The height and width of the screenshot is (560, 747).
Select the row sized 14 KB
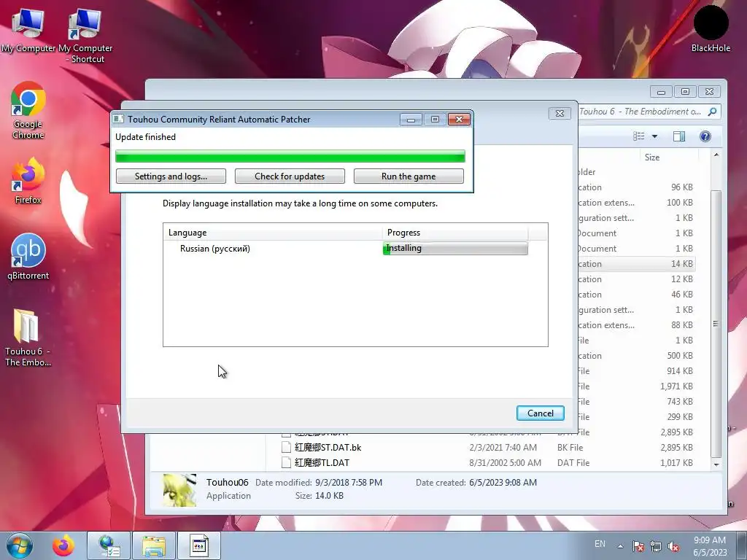pos(636,263)
